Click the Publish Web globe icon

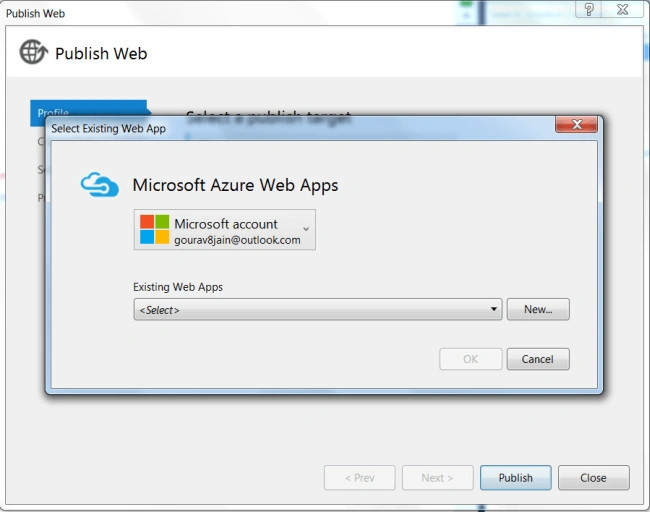coord(34,52)
